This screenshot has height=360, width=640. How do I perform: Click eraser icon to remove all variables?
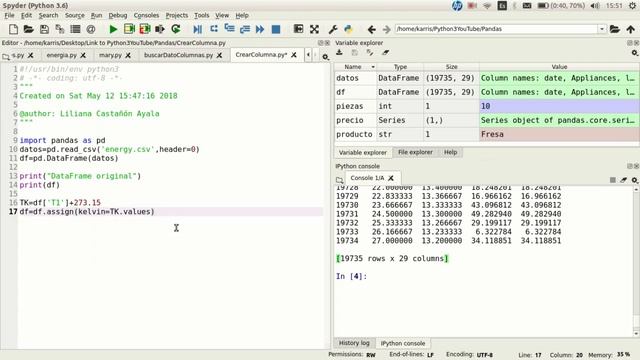[x=385, y=53]
